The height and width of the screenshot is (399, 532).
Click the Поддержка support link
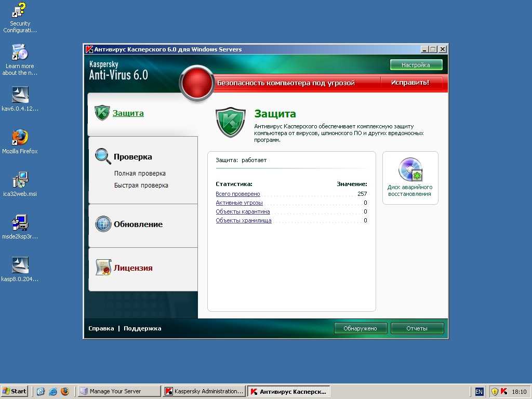pos(142,328)
